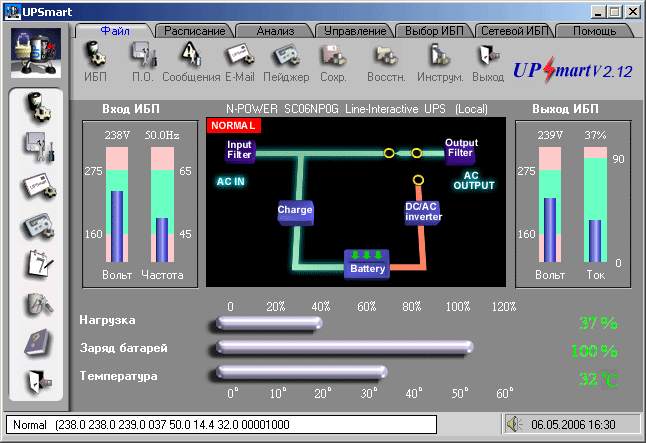This screenshot has width=646, height=443.
Task: Switch to the Файл tab
Action: pos(115,31)
